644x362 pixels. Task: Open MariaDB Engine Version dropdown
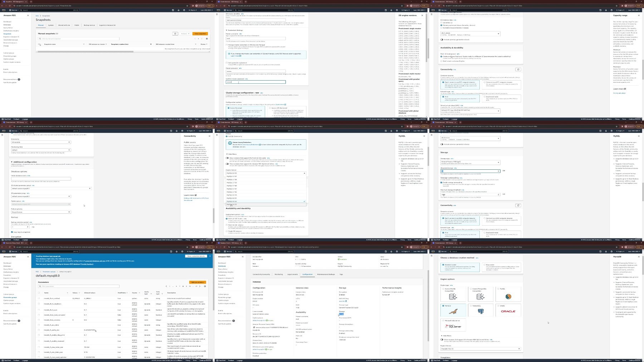480,349
